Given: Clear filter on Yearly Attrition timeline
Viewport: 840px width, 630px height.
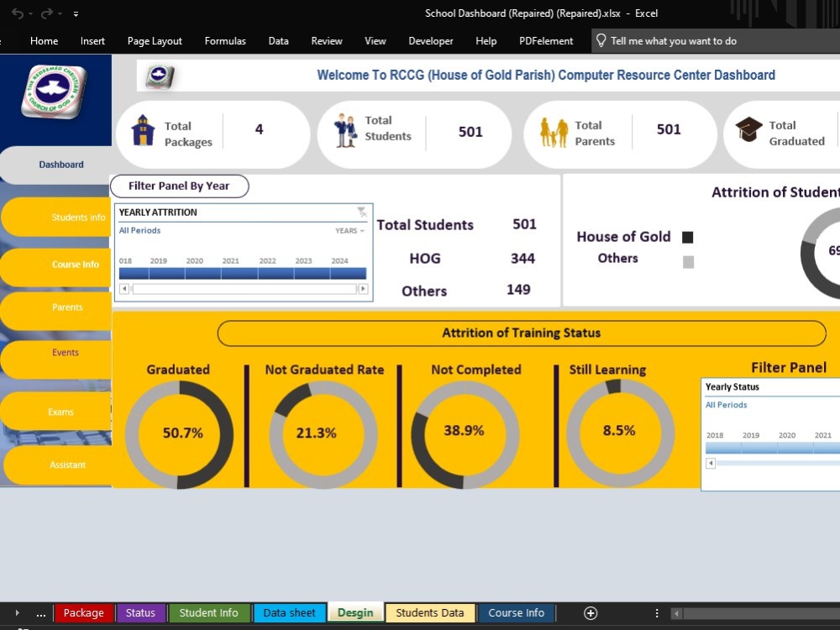Looking at the screenshot, I should 362,213.
